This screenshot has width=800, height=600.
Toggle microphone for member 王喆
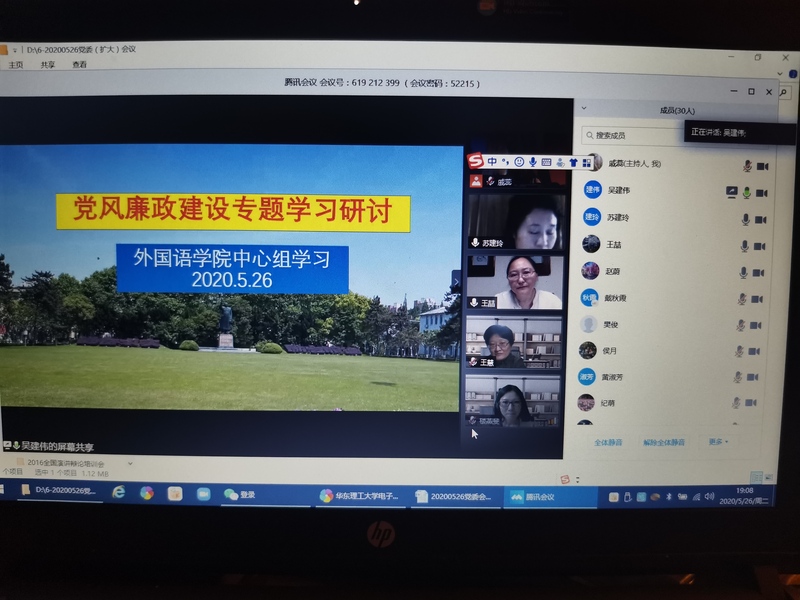745,246
